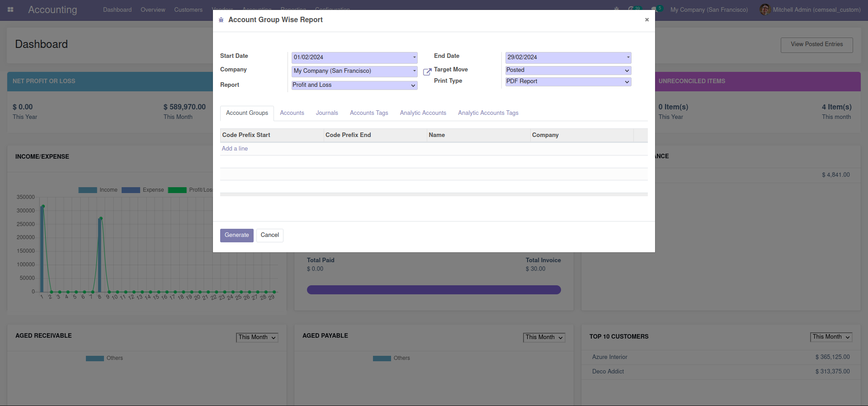The image size is (868, 406).
Task: Close the Account Group Wise Report dialog
Action: click(647, 19)
